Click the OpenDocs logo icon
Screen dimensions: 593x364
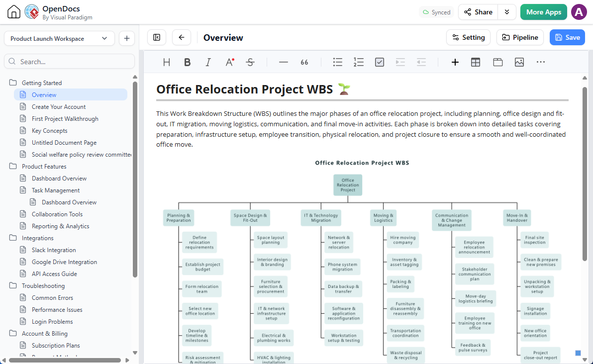pos(32,12)
